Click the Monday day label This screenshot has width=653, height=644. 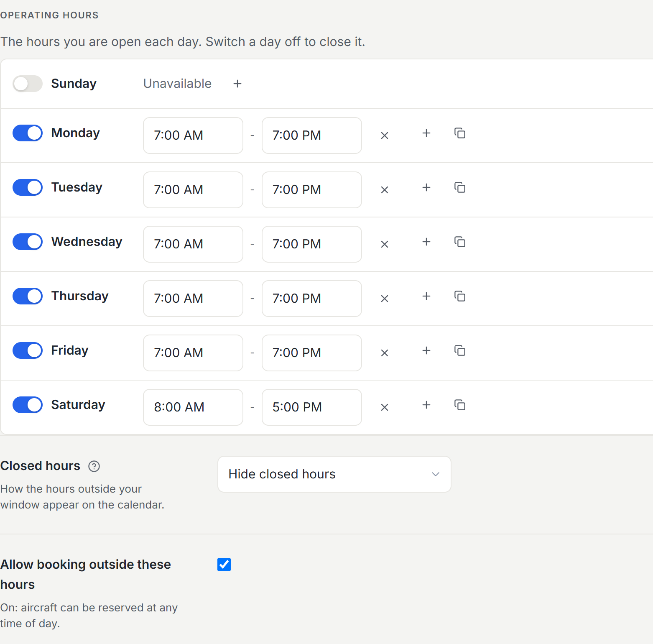coord(75,133)
